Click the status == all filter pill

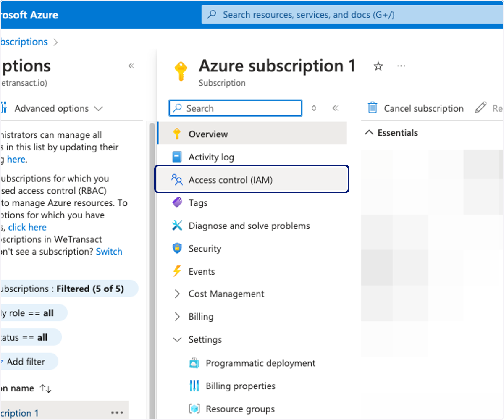click(x=31, y=337)
